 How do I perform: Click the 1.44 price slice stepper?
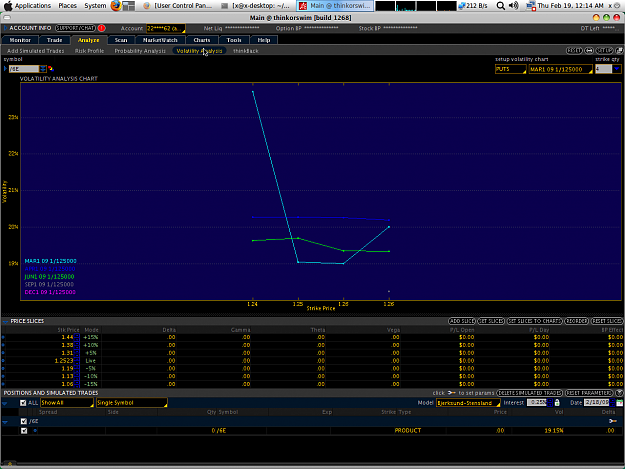tap(77, 337)
